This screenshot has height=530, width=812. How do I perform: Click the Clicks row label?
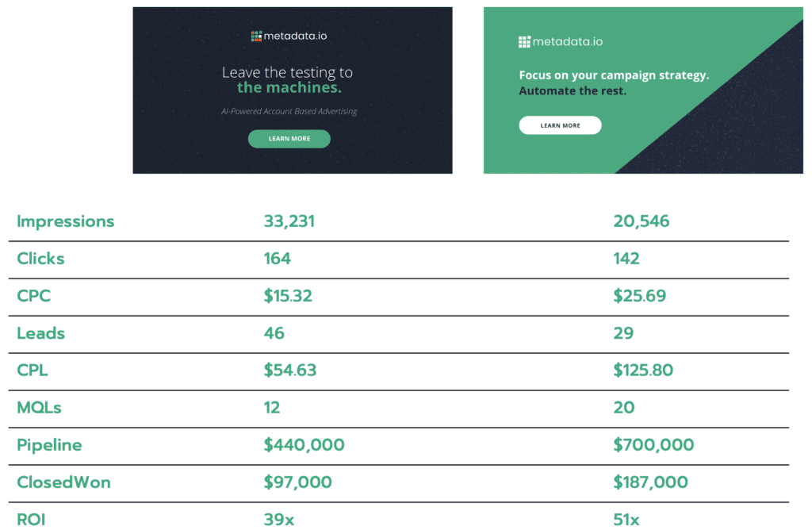click(40, 259)
